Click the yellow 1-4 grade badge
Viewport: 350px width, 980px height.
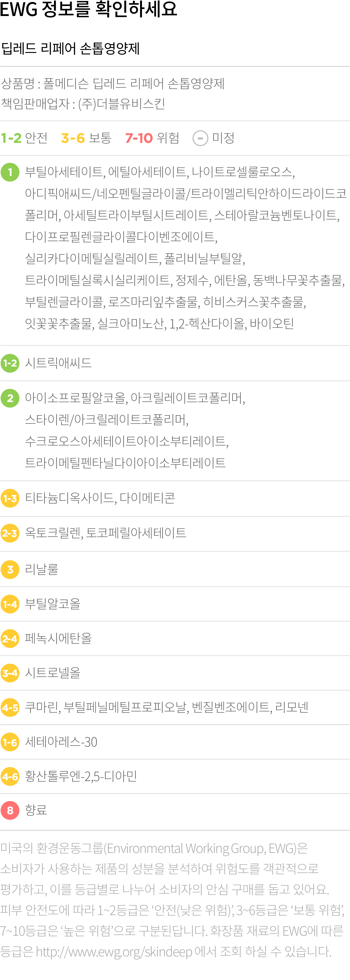[10, 604]
